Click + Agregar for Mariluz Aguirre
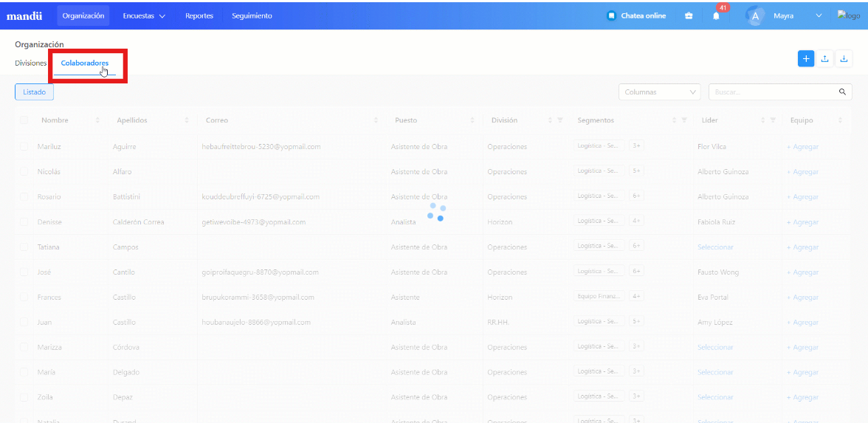Screen dimensions: 868x423 (802, 147)
